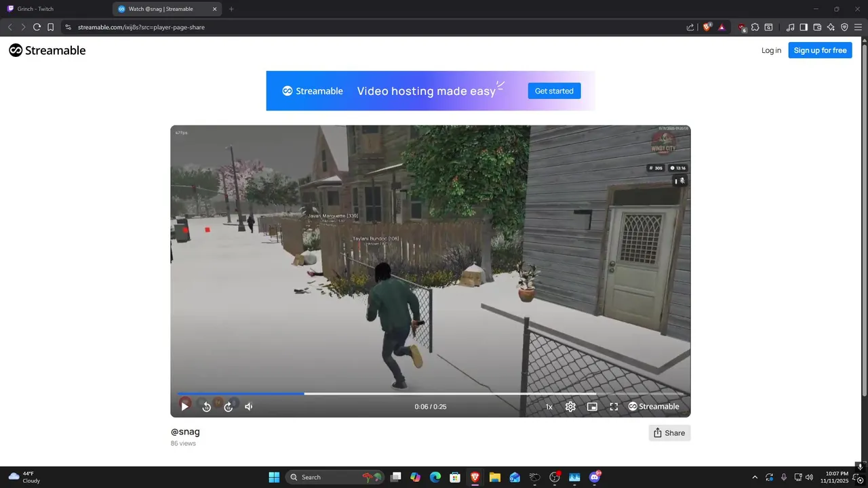This screenshot has width=868, height=488.
Task: Open Leo AI sparkle icon
Action: 831,27
